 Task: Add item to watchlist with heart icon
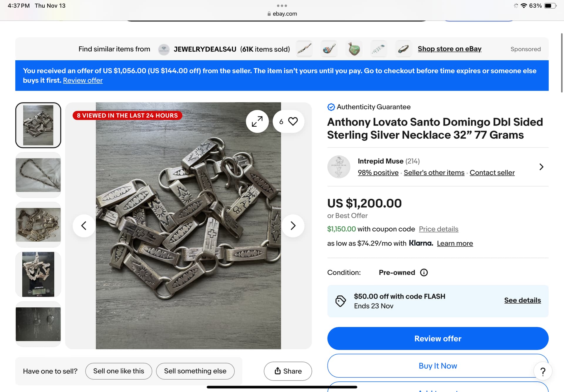pyautogui.click(x=293, y=121)
